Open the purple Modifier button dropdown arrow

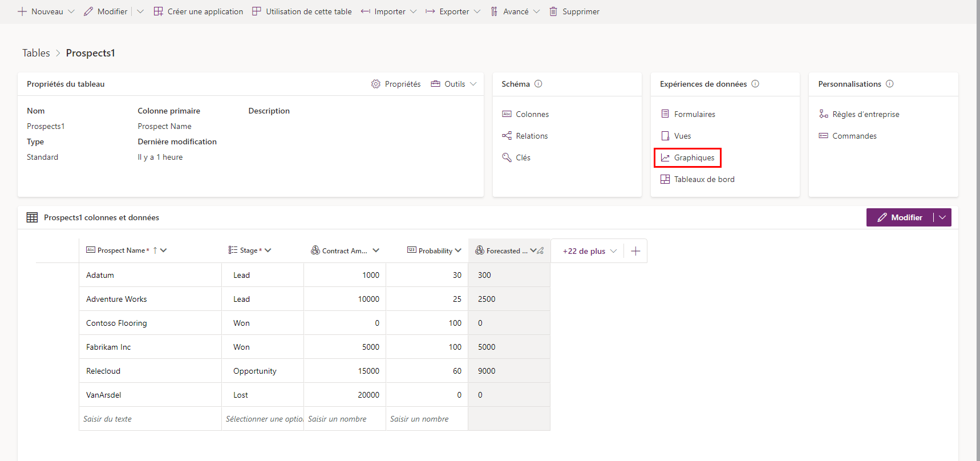(x=943, y=217)
